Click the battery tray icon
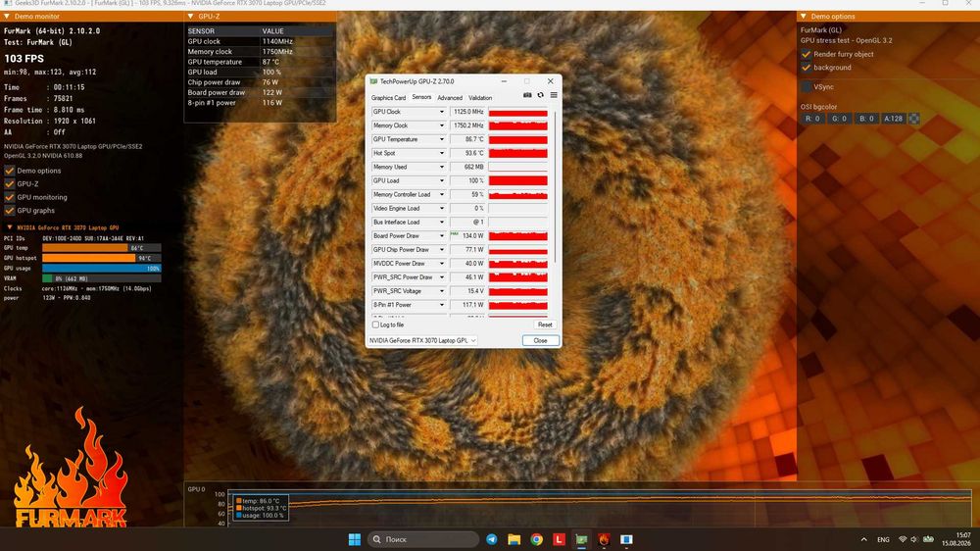The height and width of the screenshot is (551, 980). point(929,539)
